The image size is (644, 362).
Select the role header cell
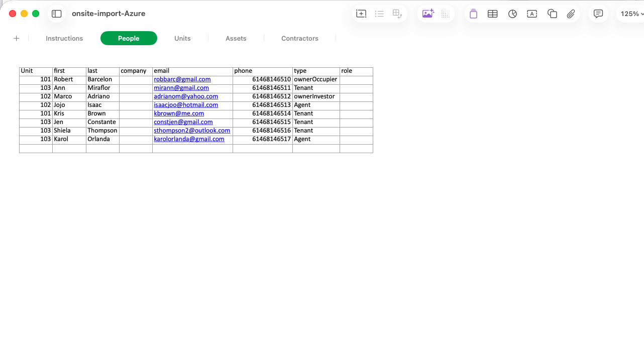(356, 71)
